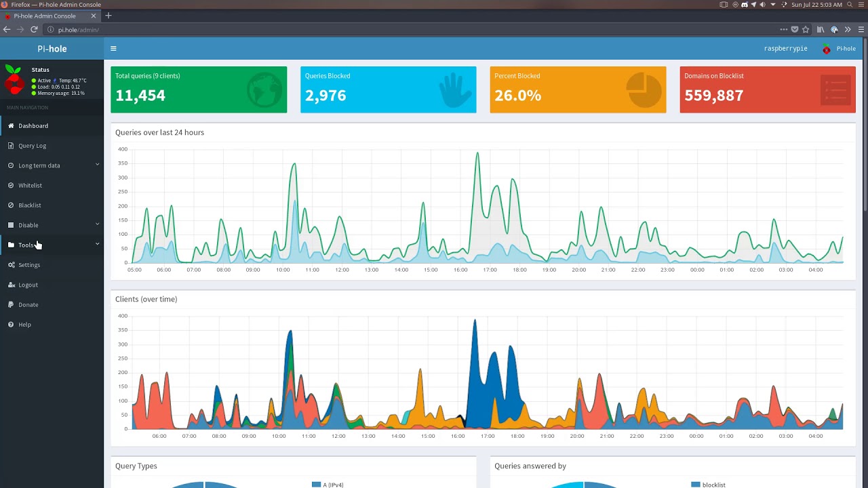The height and width of the screenshot is (488, 868).
Task: Toggle blocklist legend in Queries answered by
Action: 708,485
